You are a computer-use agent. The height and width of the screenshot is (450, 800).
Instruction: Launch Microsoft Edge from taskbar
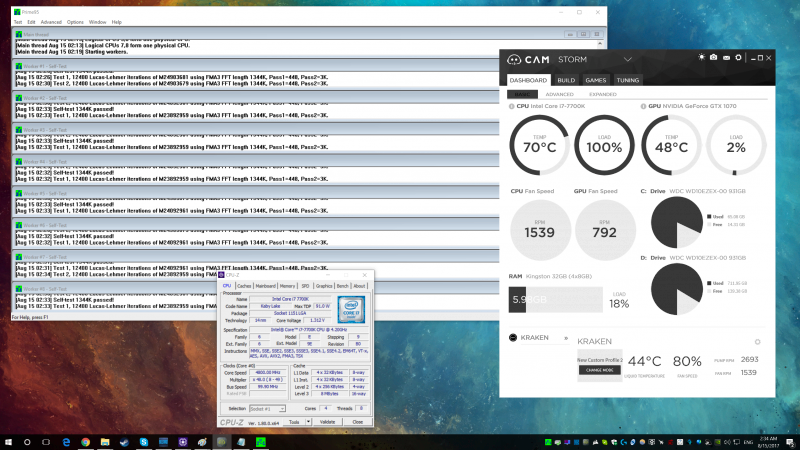(66, 442)
